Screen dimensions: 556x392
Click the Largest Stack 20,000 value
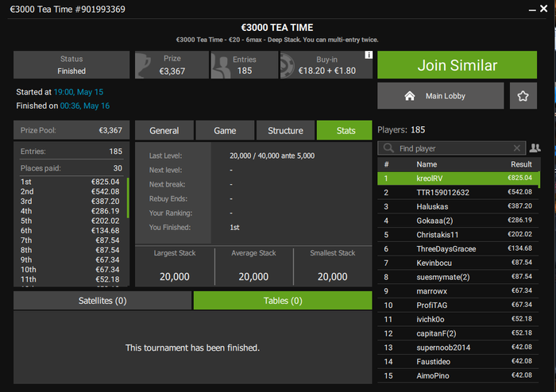(175, 277)
